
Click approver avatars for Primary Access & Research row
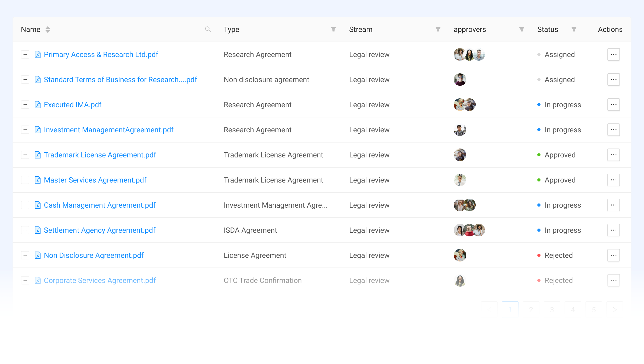[469, 54]
